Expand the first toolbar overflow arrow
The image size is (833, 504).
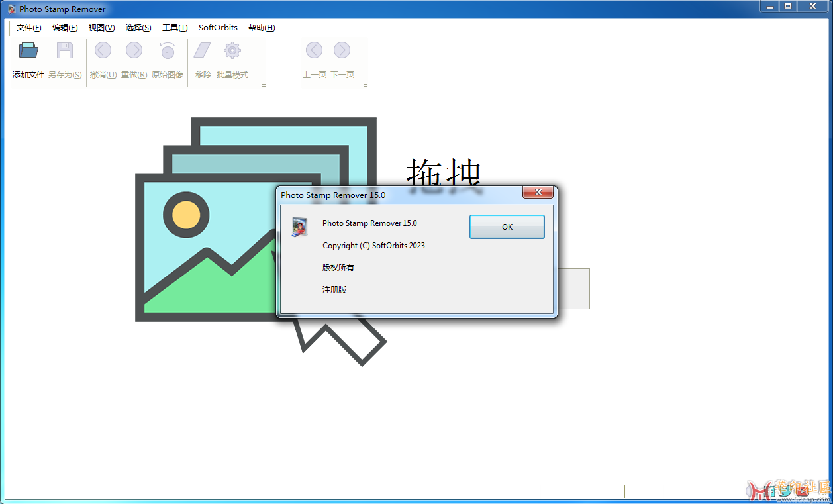coord(264,86)
